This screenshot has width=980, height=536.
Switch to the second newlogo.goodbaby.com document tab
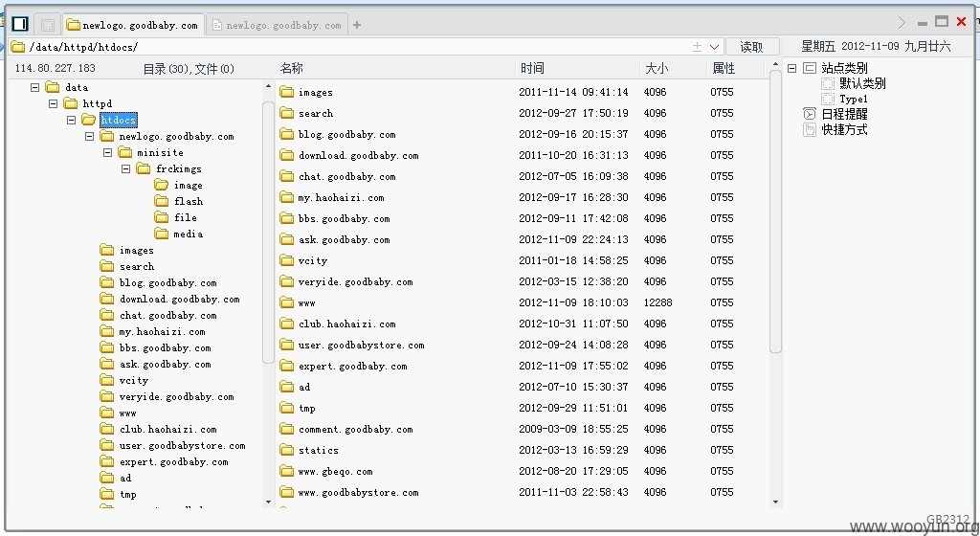point(278,25)
